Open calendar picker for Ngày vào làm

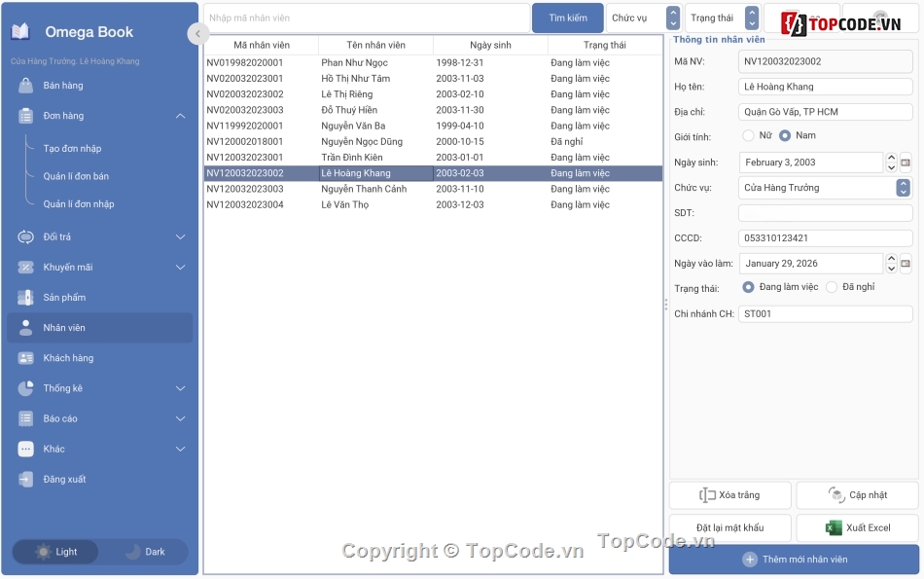(x=906, y=264)
